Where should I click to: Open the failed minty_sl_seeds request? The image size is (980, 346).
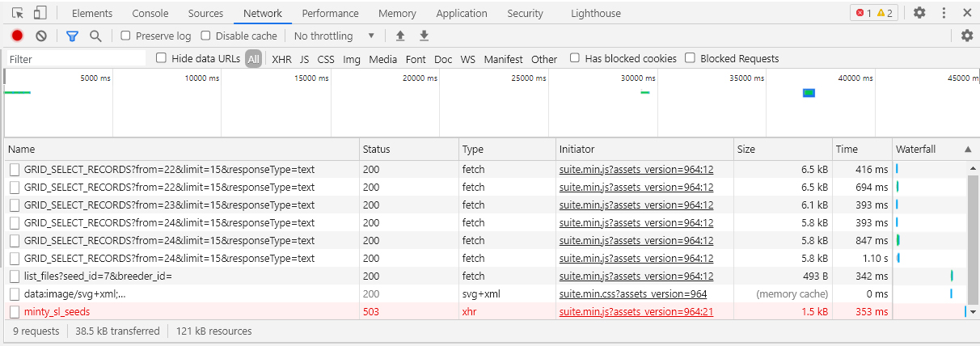[x=57, y=311]
